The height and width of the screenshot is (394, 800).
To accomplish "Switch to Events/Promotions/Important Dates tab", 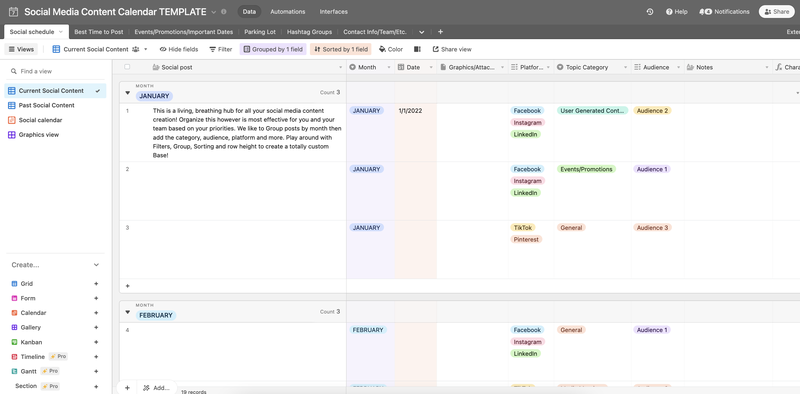I will tap(184, 32).
